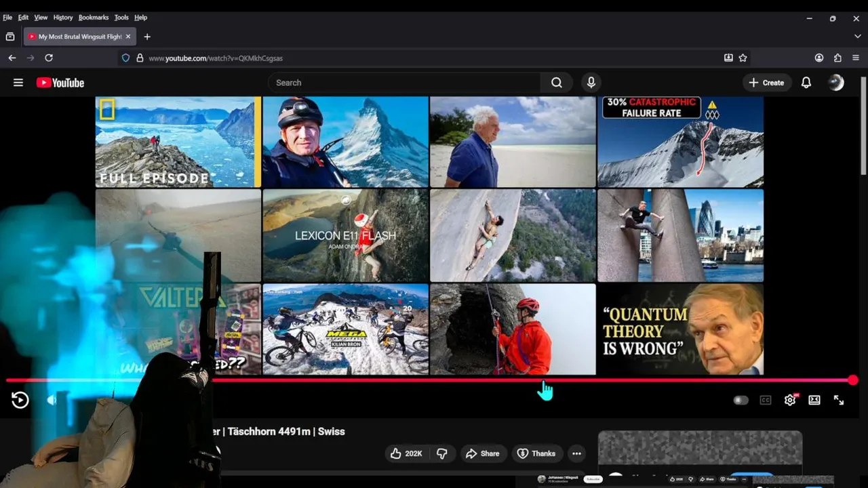Click the Täschhorn 4491m video title
The height and width of the screenshot is (488, 868).
(x=280, y=432)
